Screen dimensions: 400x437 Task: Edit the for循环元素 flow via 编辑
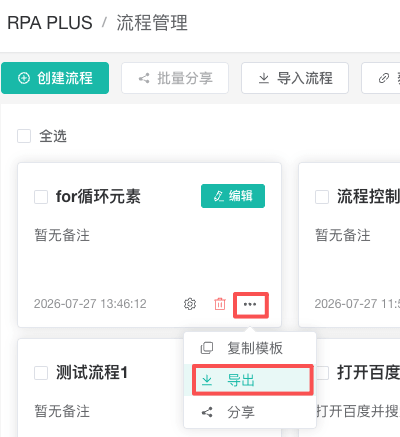(233, 196)
